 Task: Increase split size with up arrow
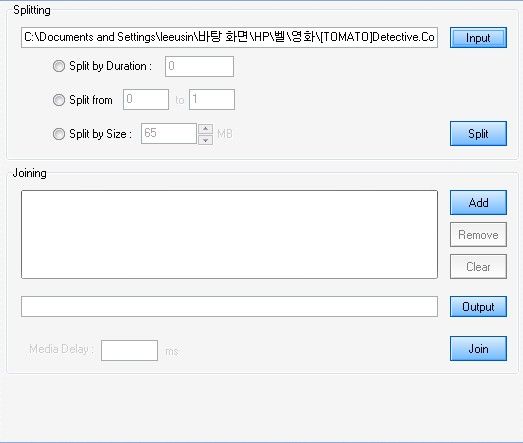click(x=205, y=128)
